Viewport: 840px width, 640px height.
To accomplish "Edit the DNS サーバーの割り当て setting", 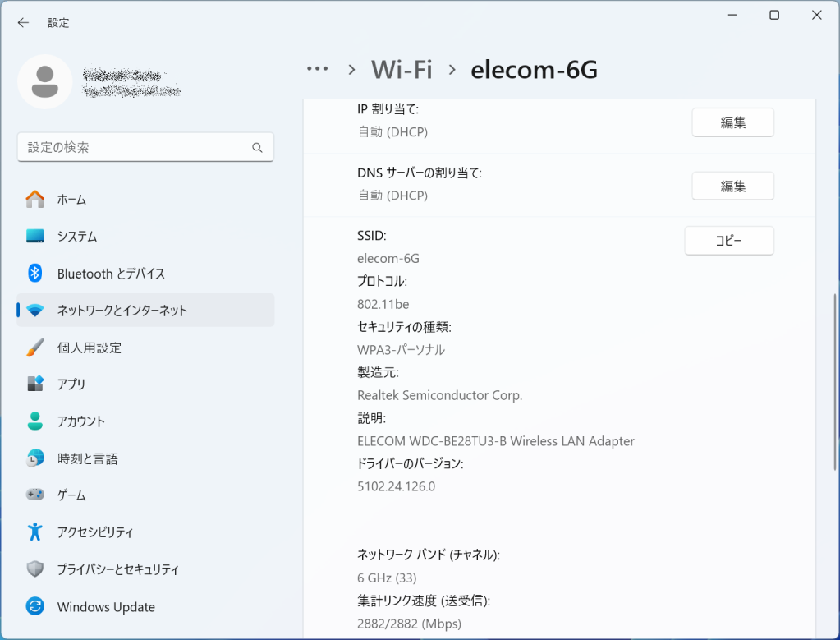I will tap(732, 186).
